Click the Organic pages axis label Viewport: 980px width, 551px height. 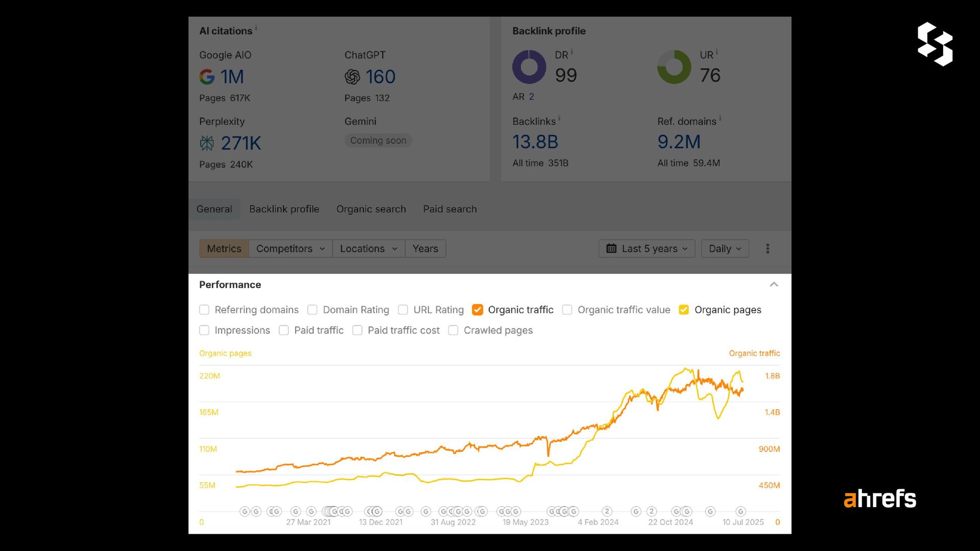[225, 353]
